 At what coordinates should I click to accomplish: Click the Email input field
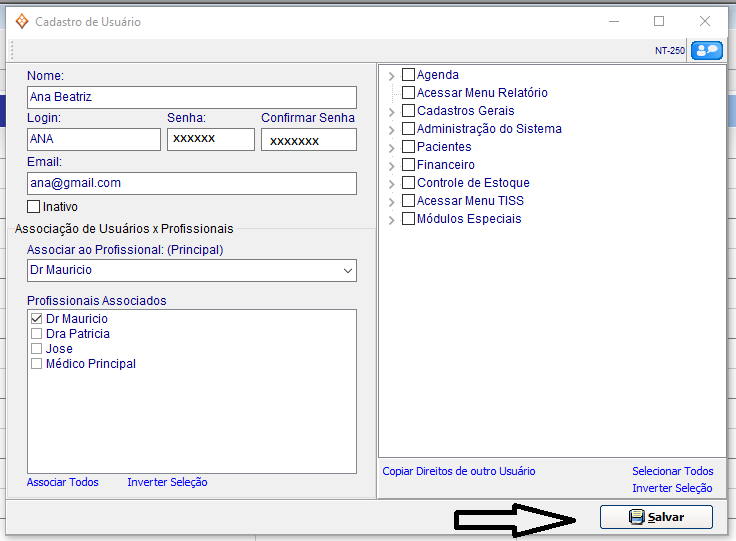tap(192, 183)
